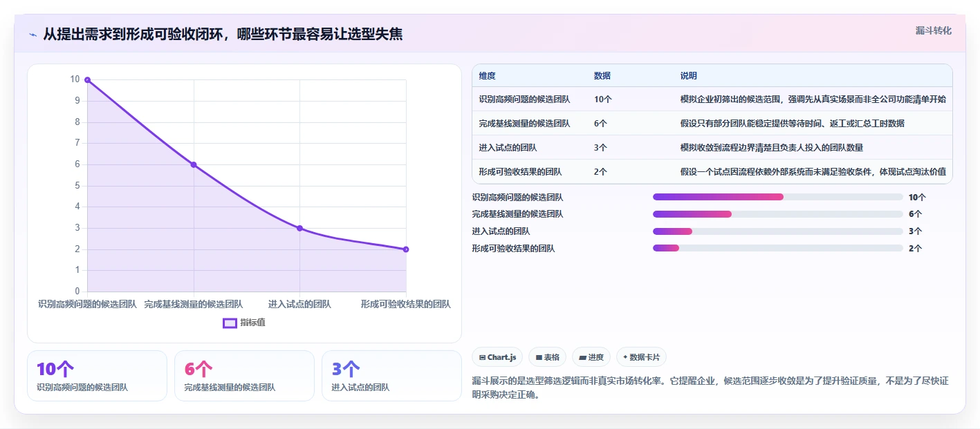Click x-axis label 形成可验收结果的团队 on chart
Image resolution: width=980 pixels, height=429 pixels.
pyautogui.click(x=406, y=304)
